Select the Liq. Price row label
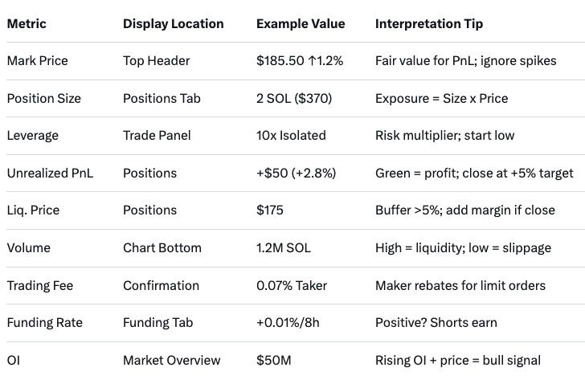Screen dimensions: 585x392 [32, 210]
